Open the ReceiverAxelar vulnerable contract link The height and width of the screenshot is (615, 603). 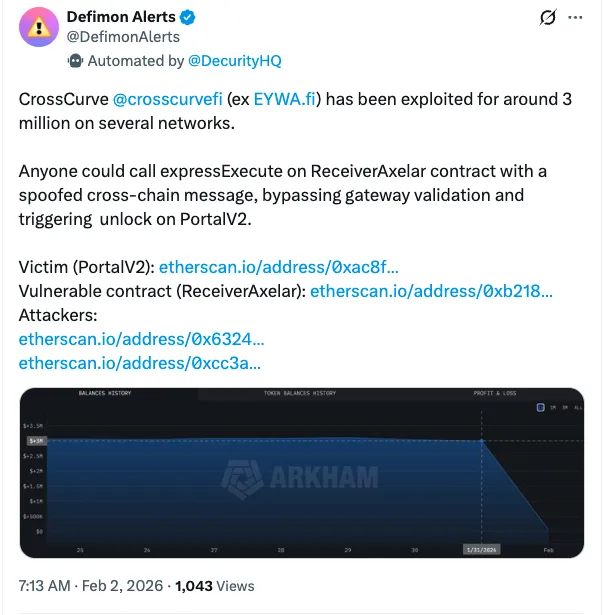click(432, 291)
